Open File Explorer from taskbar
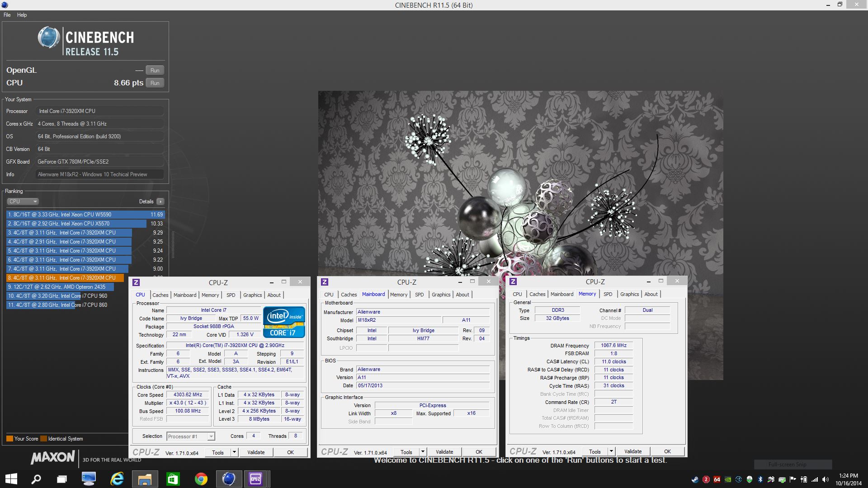Screen dimensions: 868x488 [145, 479]
